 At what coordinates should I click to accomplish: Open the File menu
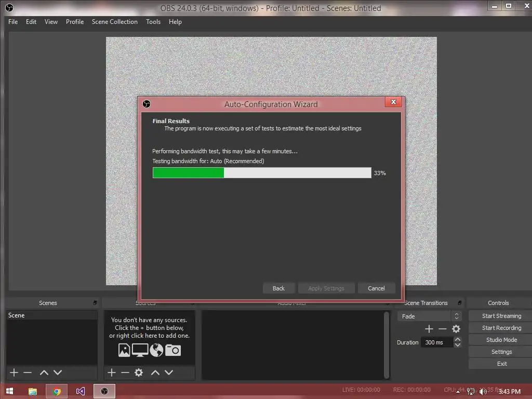click(x=13, y=22)
